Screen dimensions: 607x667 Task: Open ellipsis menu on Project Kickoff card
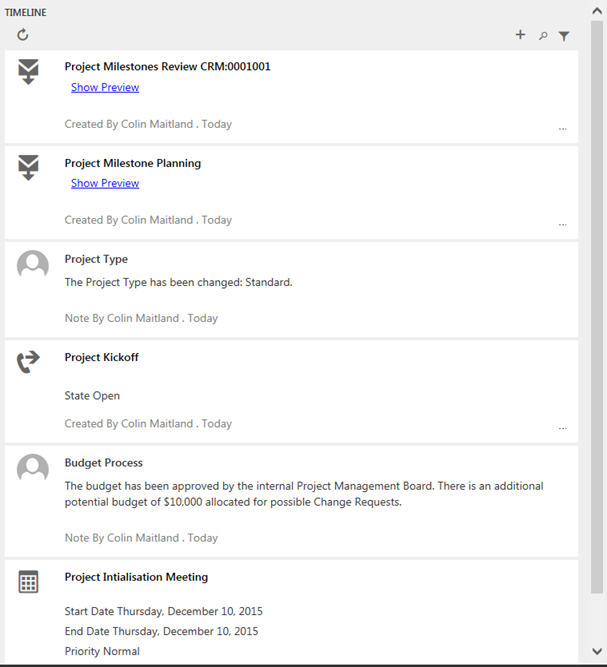(x=562, y=428)
